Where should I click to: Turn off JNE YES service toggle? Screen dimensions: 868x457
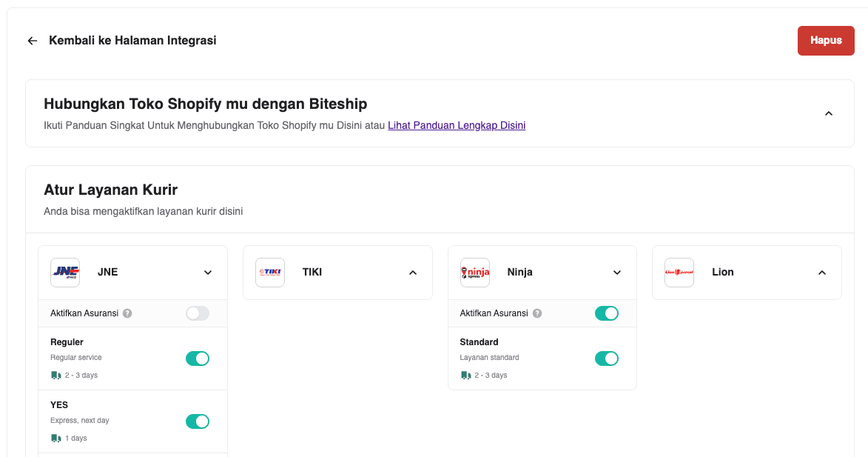pyautogui.click(x=198, y=421)
